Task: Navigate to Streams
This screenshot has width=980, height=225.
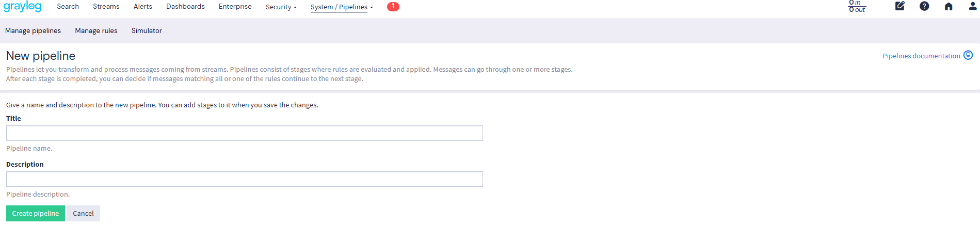Action: pos(106,7)
